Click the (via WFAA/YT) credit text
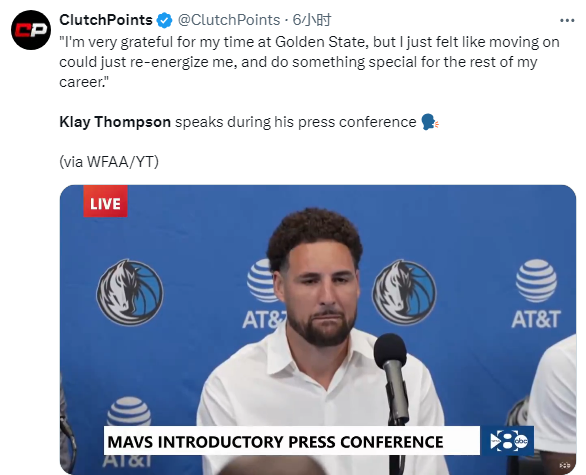Viewport: 586px width, 475px height. [109, 162]
